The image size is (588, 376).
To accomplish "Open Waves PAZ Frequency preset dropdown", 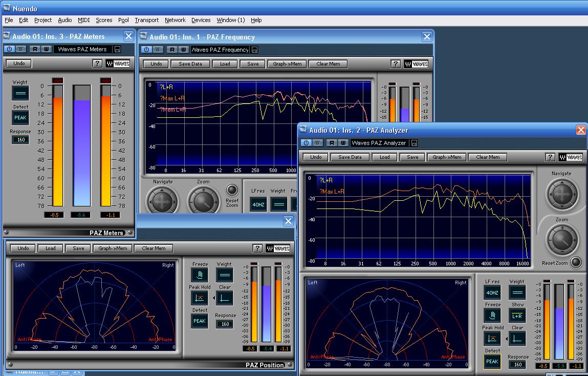I will pyautogui.click(x=220, y=50).
